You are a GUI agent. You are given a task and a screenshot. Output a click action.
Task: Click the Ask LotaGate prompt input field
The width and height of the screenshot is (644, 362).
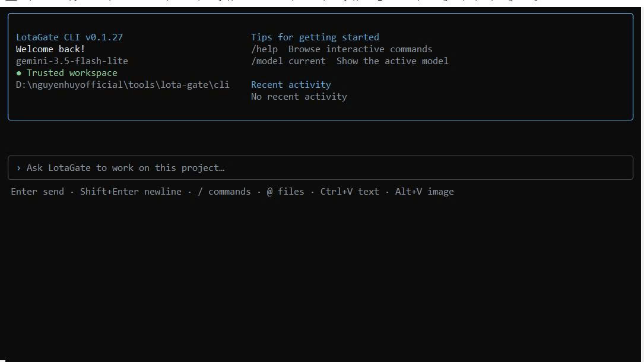[321, 167]
